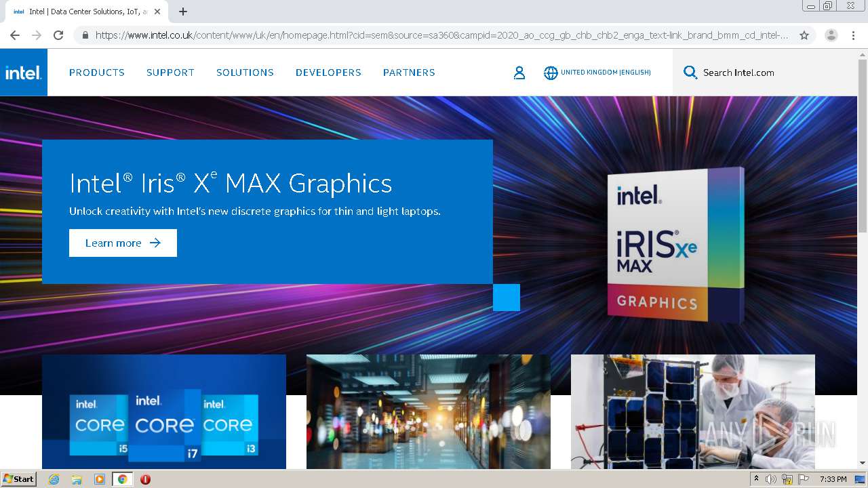Open volume control in system tray
Image resolution: width=868 pixels, height=488 pixels.
(x=771, y=479)
